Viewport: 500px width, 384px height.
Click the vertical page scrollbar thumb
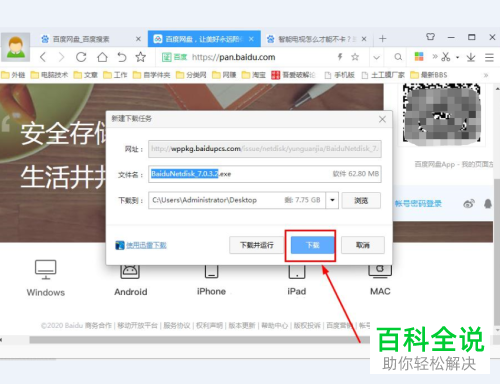pos(497,252)
